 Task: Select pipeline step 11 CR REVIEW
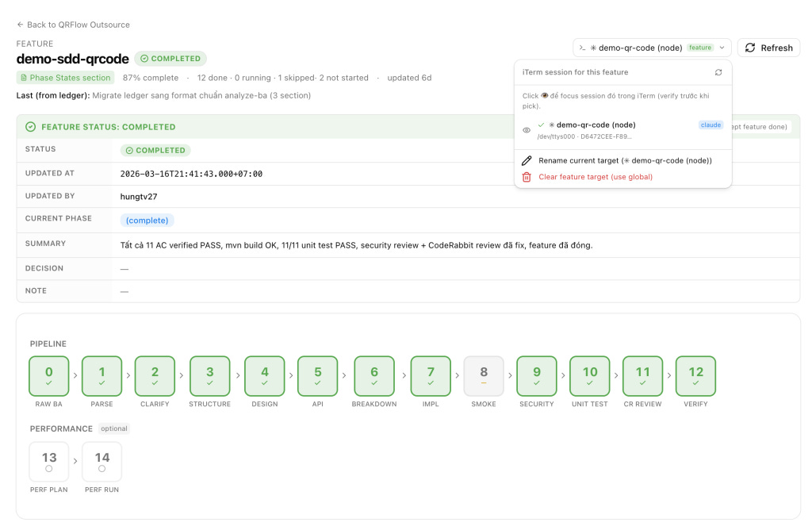pyautogui.click(x=642, y=376)
